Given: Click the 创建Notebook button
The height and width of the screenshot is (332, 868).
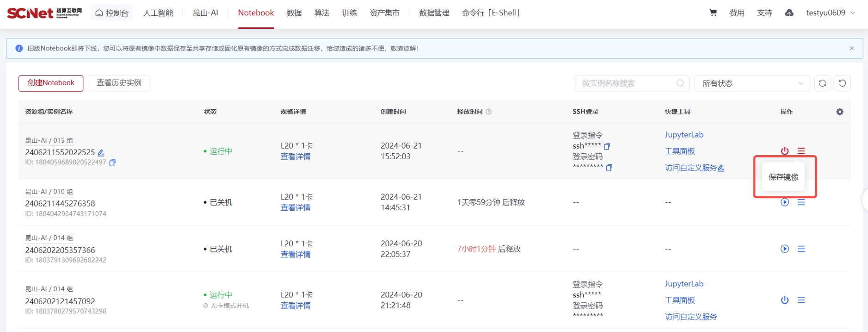Looking at the screenshot, I should click(x=51, y=83).
